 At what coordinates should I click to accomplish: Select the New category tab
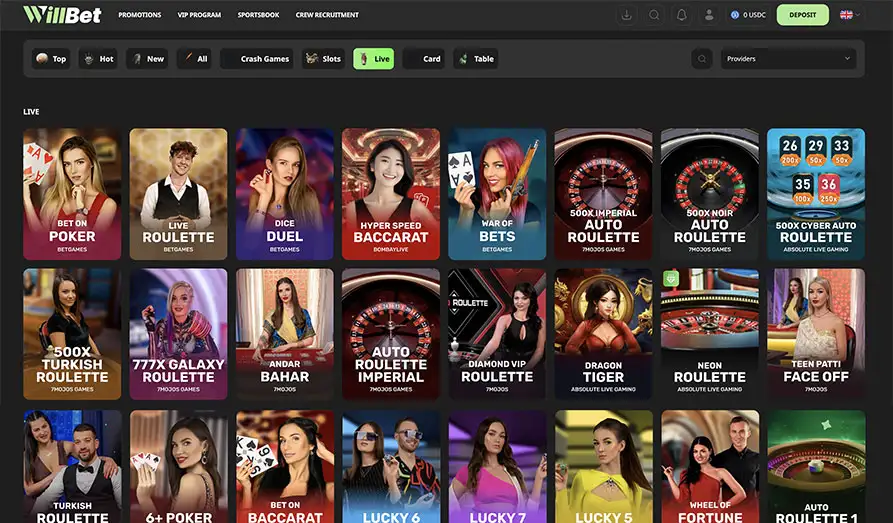pos(147,59)
